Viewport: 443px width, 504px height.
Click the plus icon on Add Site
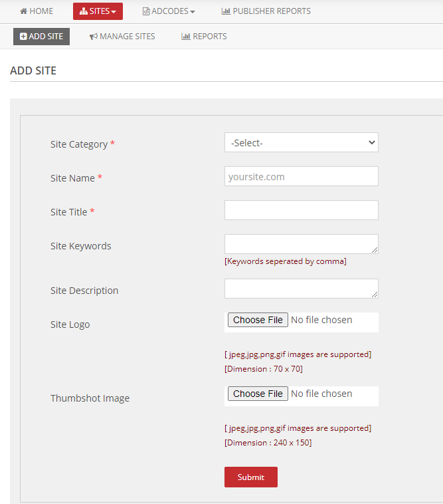coord(23,37)
